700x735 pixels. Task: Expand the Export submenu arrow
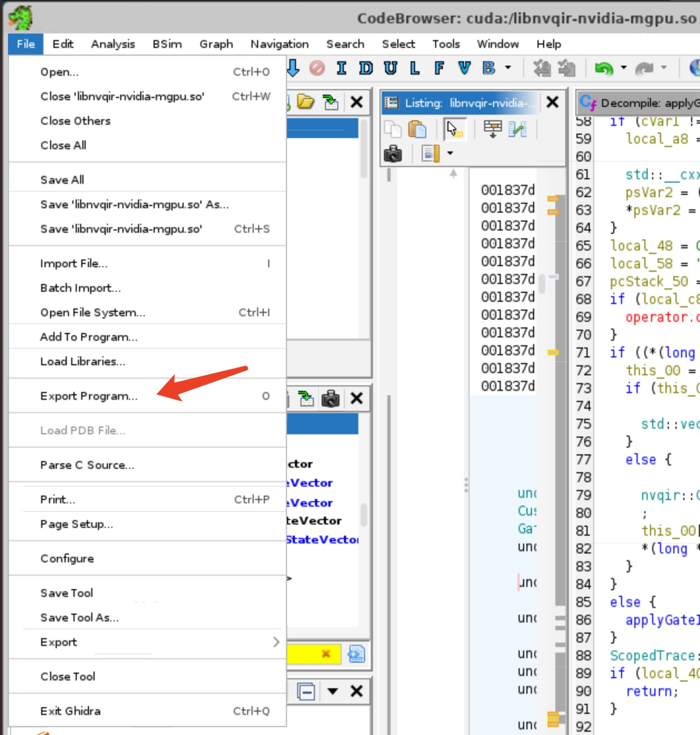pyautogui.click(x=276, y=642)
